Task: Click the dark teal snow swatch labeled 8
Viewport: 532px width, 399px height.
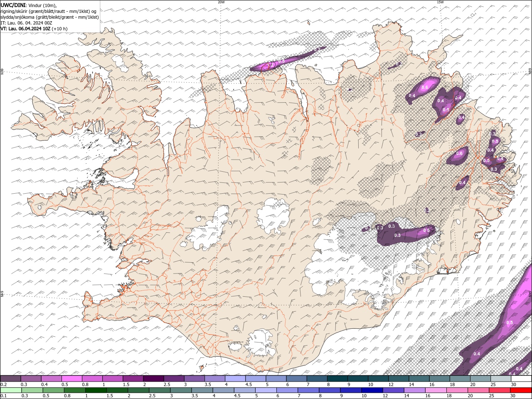Action: tap(337, 379)
